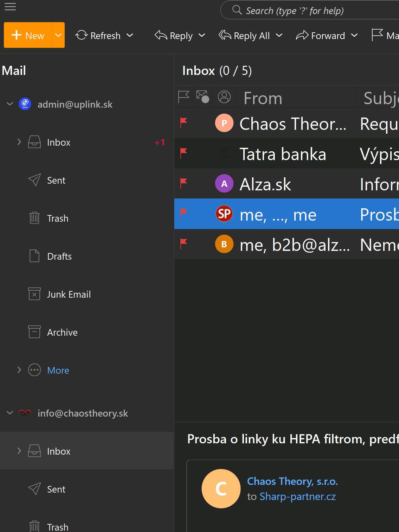Sort messages by the From column header
The width and height of the screenshot is (399, 532).
263,98
